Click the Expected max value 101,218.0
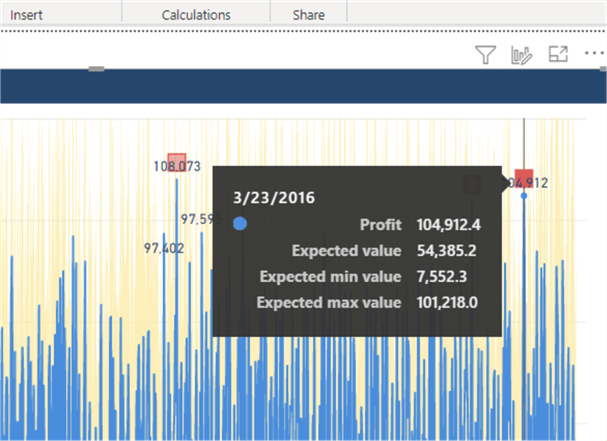The width and height of the screenshot is (607, 441). point(447,302)
